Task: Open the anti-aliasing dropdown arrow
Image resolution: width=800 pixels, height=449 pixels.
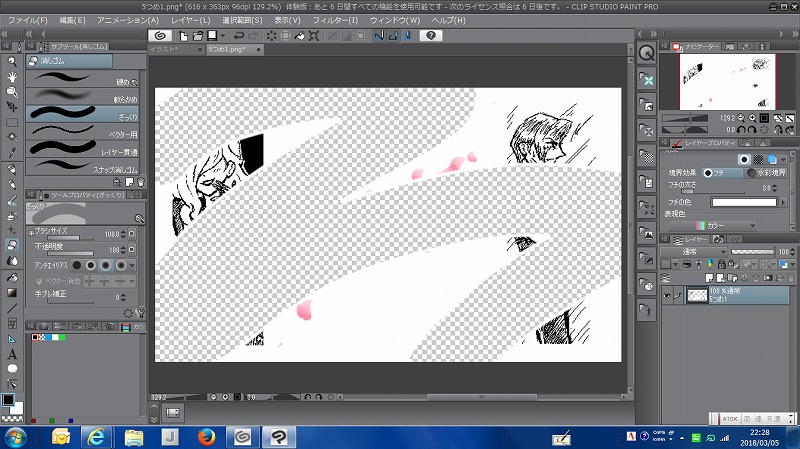Action: tap(132, 265)
